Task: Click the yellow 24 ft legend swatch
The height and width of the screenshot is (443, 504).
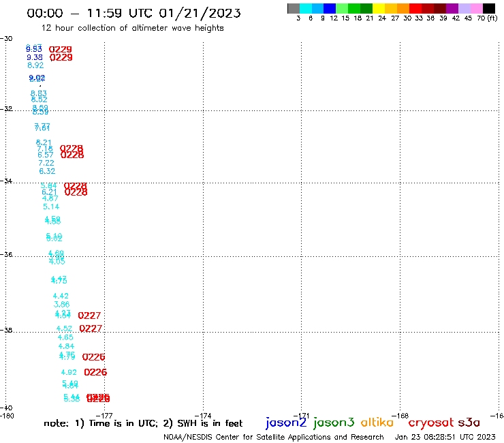Action: (379, 8)
